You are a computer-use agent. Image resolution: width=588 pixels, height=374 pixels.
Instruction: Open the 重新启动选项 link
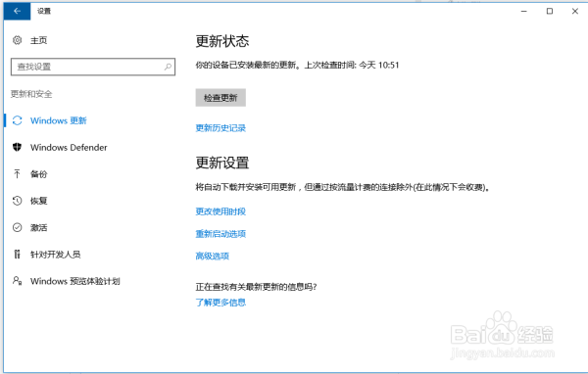(x=220, y=234)
